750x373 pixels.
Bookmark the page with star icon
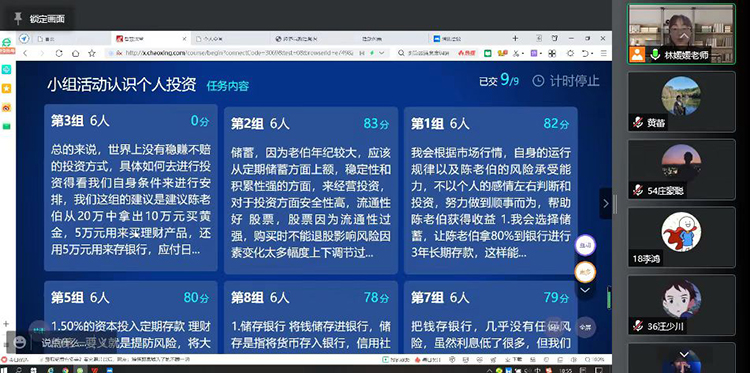[x=92, y=54]
